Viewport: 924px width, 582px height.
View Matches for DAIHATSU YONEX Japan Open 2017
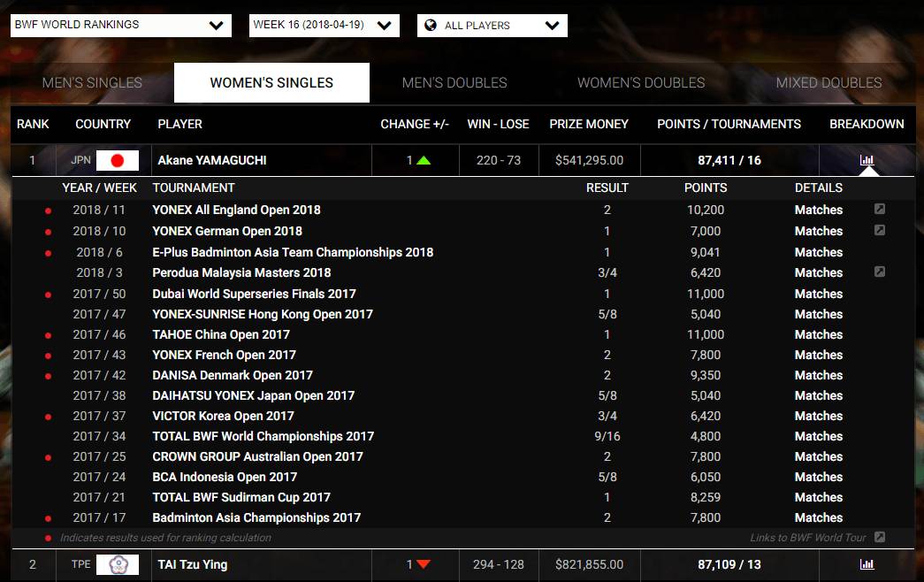[819, 395]
